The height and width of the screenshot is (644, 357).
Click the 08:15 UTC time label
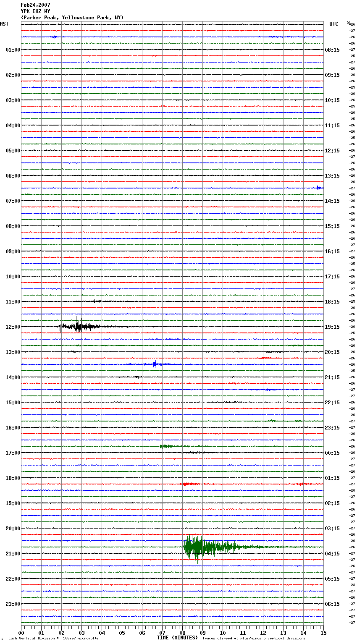coord(332,50)
